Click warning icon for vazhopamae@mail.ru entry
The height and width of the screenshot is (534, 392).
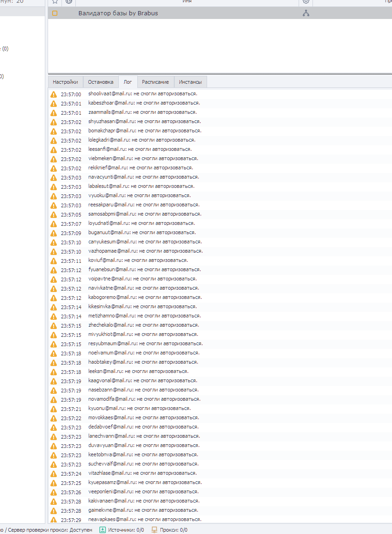tap(54, 252)
